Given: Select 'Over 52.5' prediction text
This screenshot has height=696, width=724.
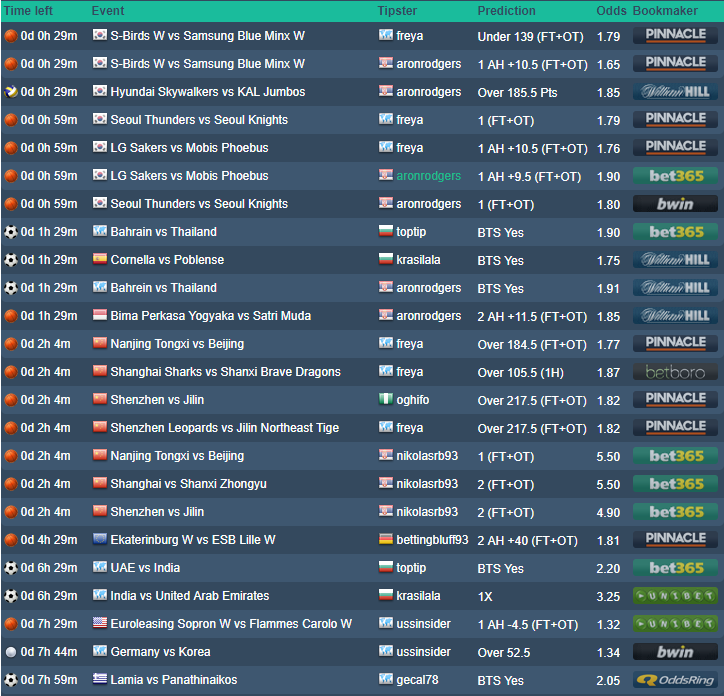Looking at the screenshot, I should click(504, 653).
